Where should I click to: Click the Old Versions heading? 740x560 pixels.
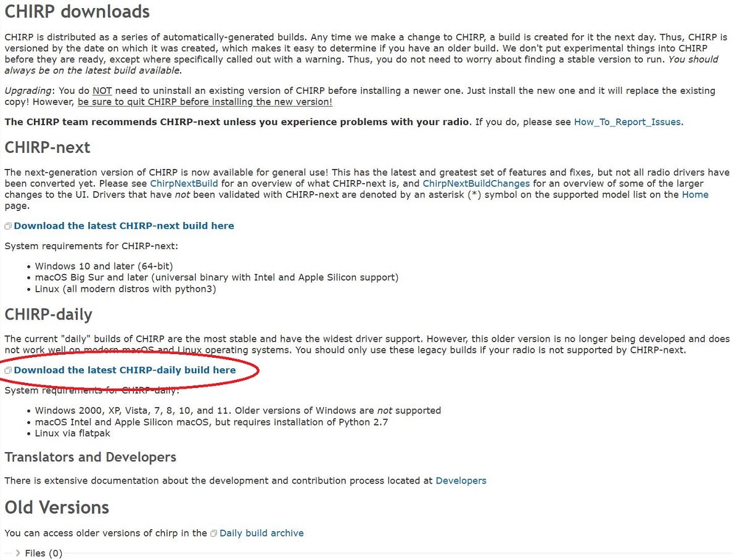[x=57, y=508]
